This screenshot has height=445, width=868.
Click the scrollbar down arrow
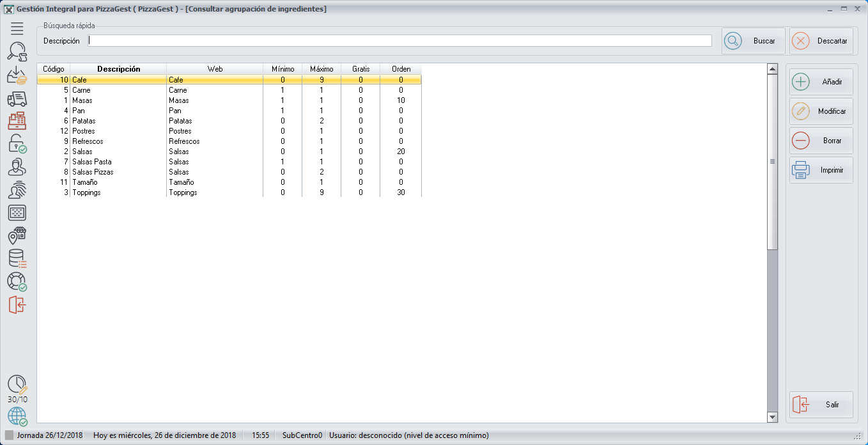coord(772,417)
